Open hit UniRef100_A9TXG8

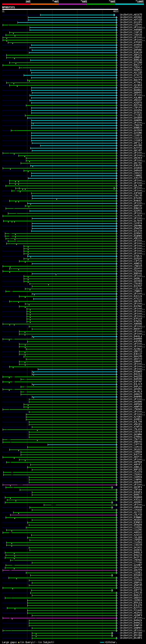pyautogui.click(x=131, y=20)
